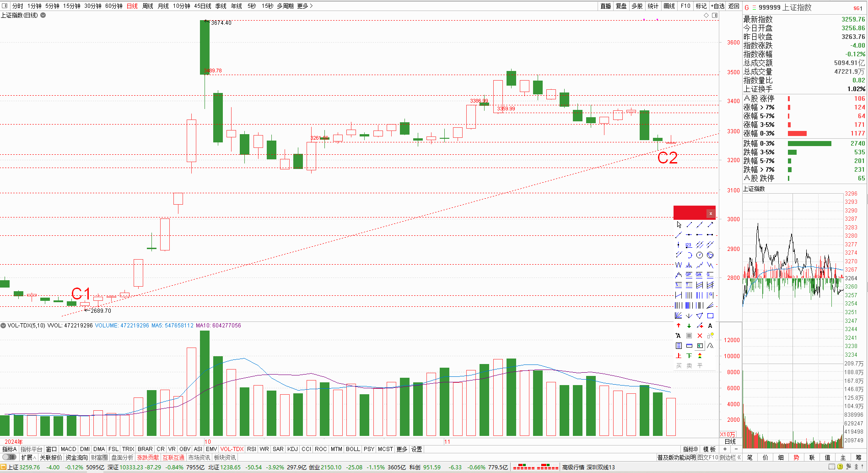
Task: Choose the green down-arrow marker tool
Action: (689, 326)
